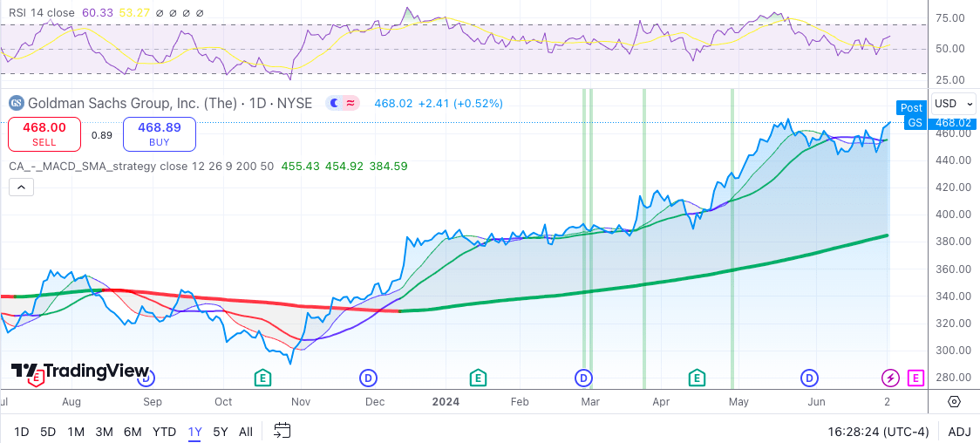Click the GS price axis label

pyautogui.click(x=915, y=122)
